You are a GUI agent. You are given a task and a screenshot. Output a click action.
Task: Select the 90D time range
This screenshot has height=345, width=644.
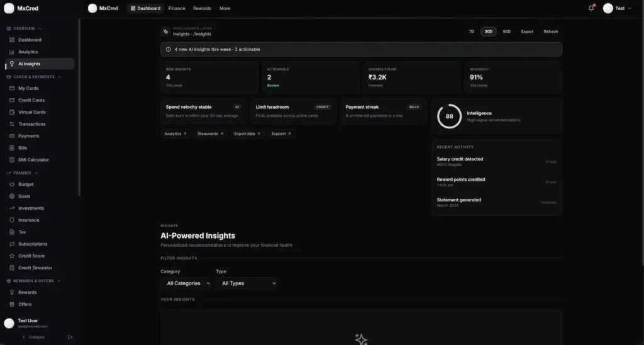tap(507, 31)
